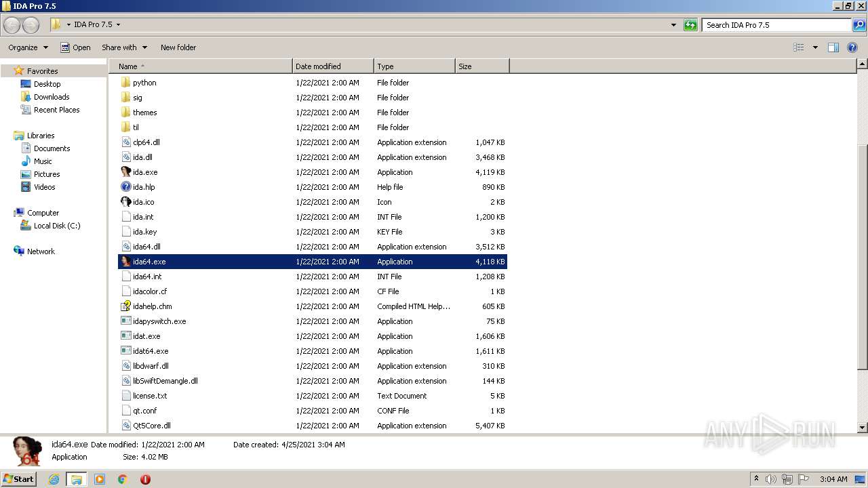Select Pictures library
868x488 pixels.
47,174
